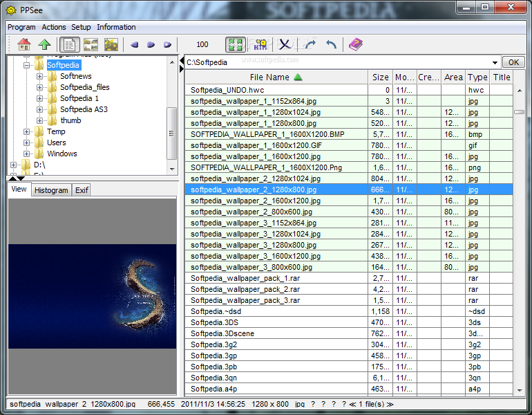Click the last purple right-arrow icon
Viewport: 532px width, 415px height.
[168, 44]
